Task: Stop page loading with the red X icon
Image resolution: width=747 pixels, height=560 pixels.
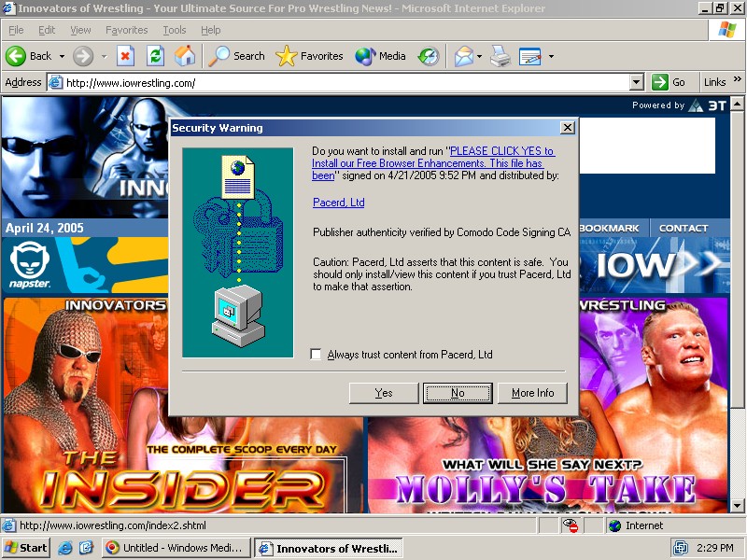Action: pos(125,56)
